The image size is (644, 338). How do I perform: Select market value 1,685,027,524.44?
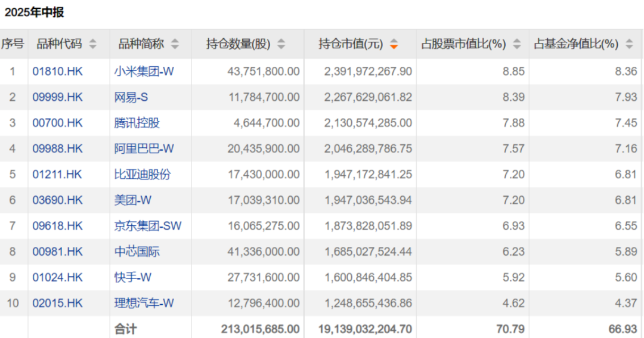(369, 252)
